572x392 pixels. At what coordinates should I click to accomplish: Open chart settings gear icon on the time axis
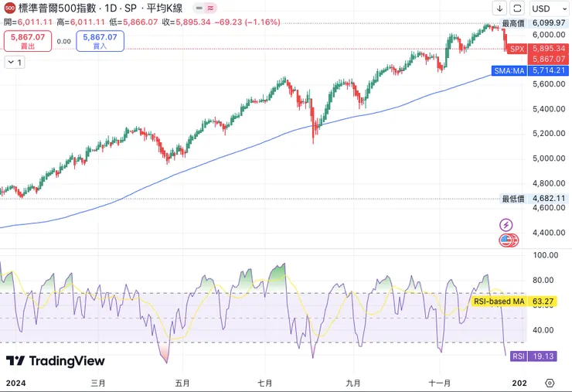(550, 383)
